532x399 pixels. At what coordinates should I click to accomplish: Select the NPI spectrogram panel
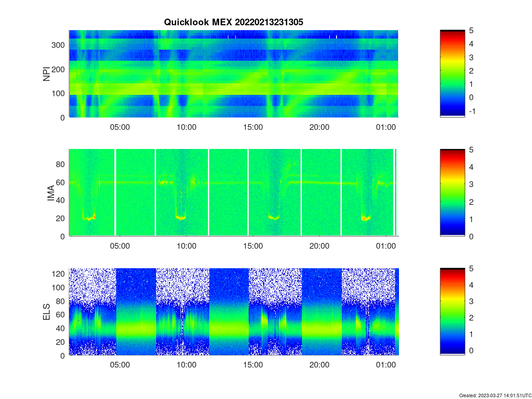point(234,74)
